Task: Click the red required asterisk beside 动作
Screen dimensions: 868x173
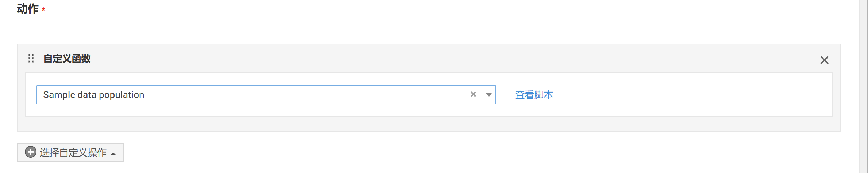Action: point(43,9)
